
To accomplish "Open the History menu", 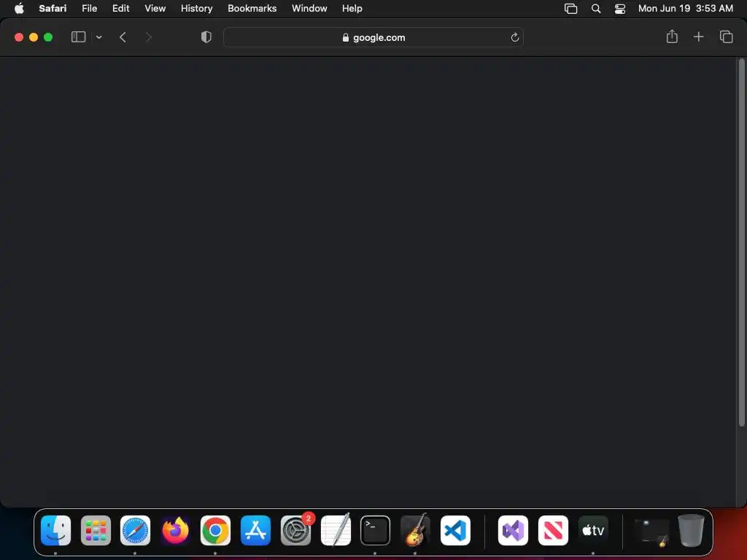I will pos(196,8).
